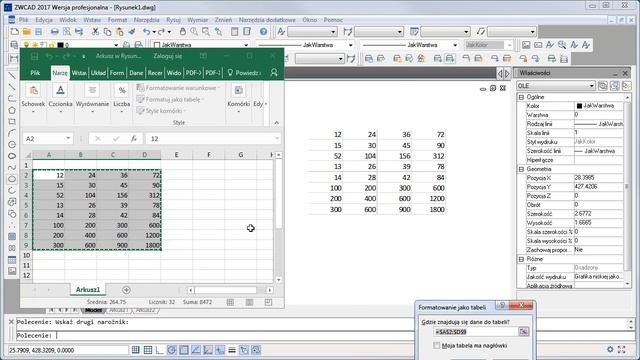Viewport: 640px width, 360px height.
Task: Collapse the Różne section
Action: [x=521, y=259]
